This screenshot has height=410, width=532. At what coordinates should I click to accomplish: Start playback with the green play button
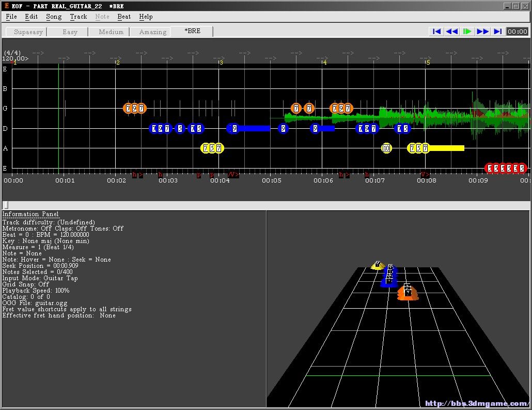pyautogui.click(x=467, y=32)
